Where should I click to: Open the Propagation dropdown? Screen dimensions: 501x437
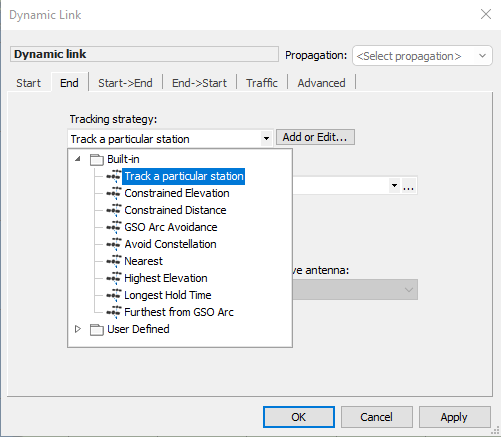422,56
